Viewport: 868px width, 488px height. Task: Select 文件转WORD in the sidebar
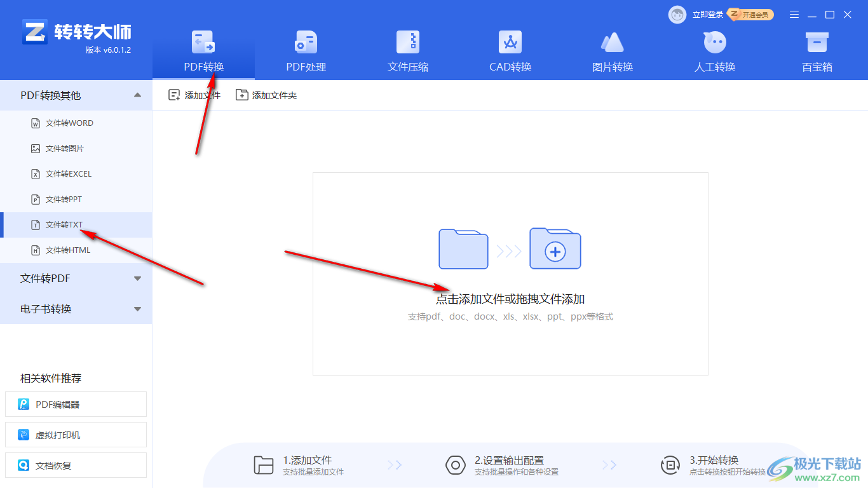[76, 123]
